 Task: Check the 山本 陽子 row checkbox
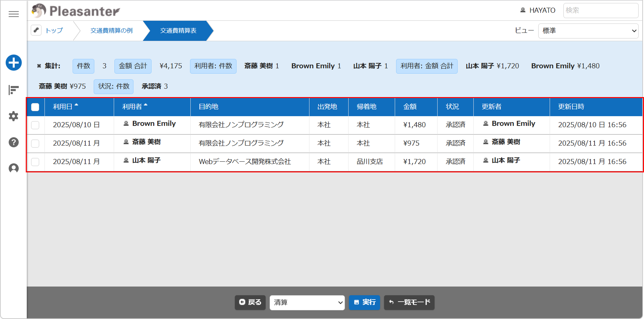35,162
